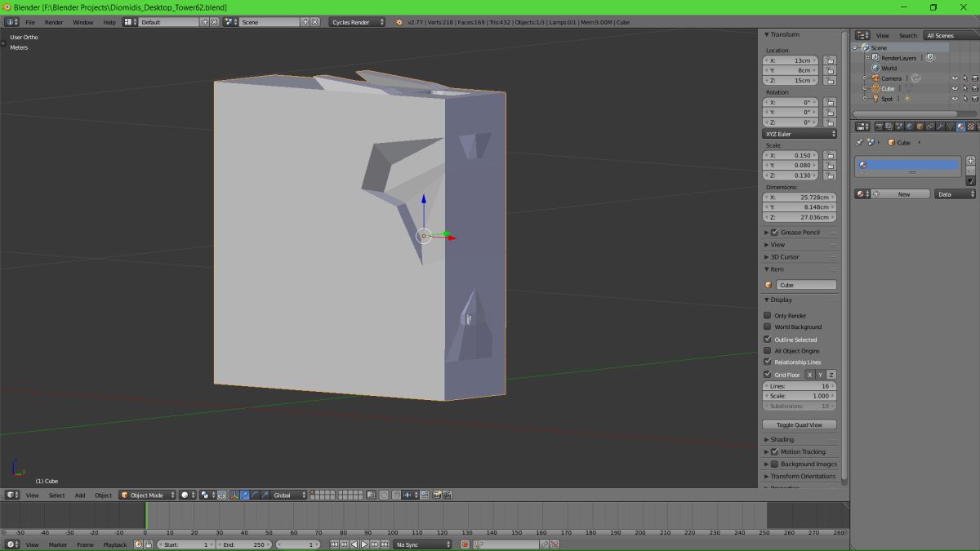
Task: Play animation in reverse in timeline
Action: pyautogui.click(x=354, y=544)
